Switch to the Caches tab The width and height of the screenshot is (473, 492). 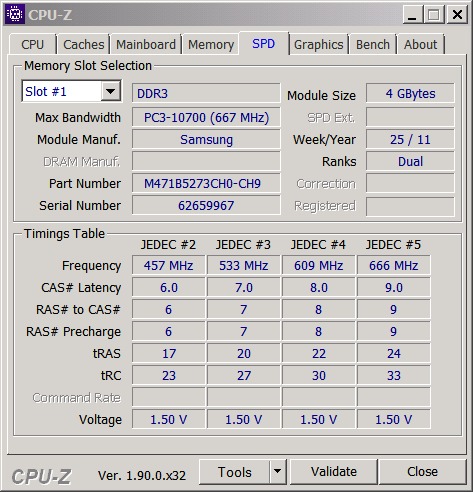click(x=84, y=44)
